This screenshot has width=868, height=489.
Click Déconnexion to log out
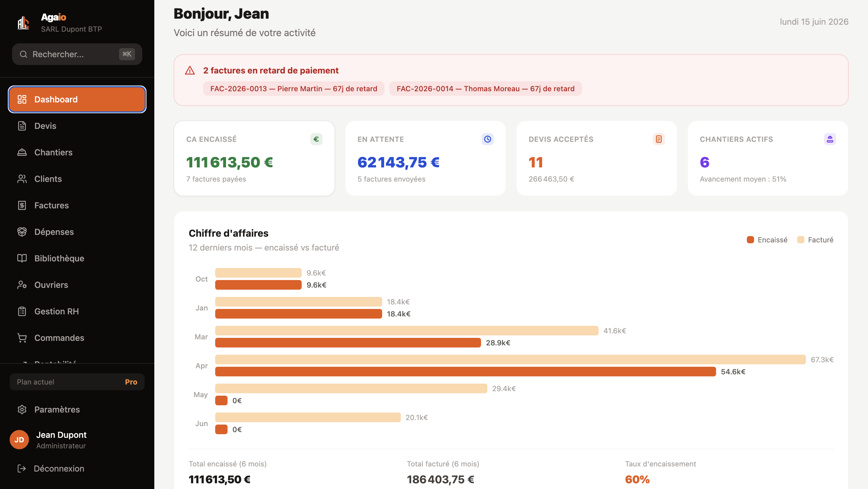[77, 469]
